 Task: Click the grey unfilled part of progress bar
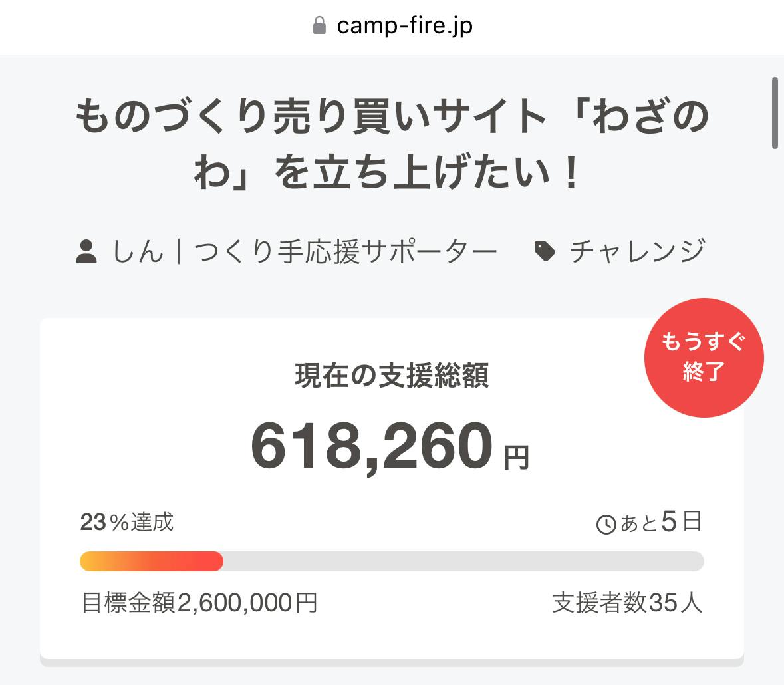[463, 561]
